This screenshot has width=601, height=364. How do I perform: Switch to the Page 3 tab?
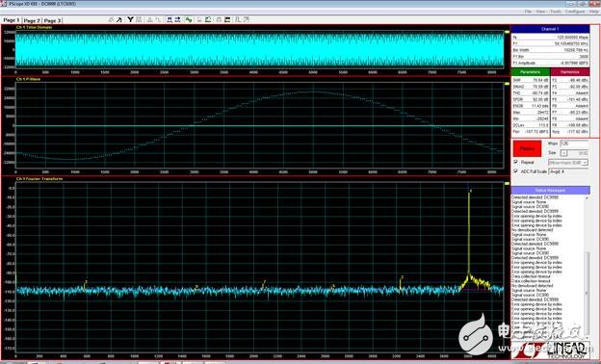point(52,20)
